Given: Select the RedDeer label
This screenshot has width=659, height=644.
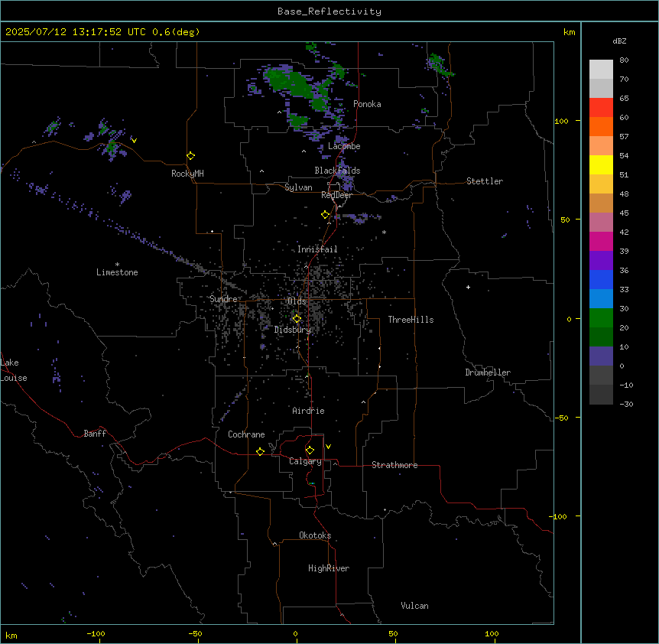Looking at the screenshot, I should point(336,195).
